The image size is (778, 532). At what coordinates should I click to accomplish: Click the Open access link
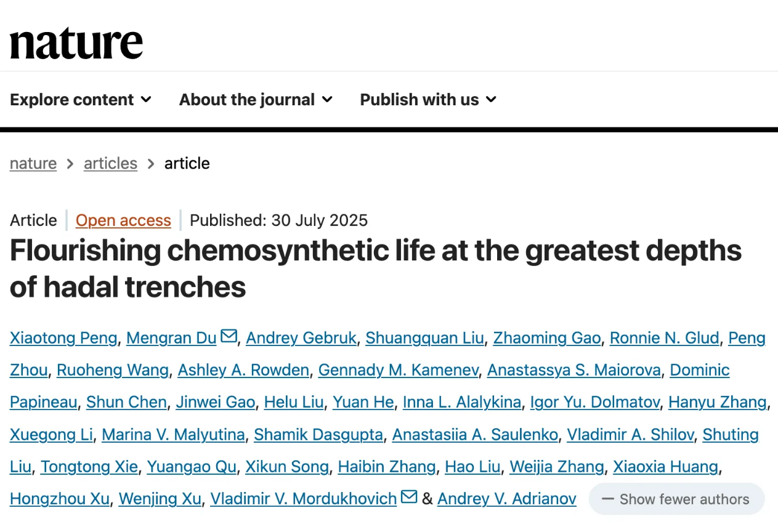tap(123, 220)
